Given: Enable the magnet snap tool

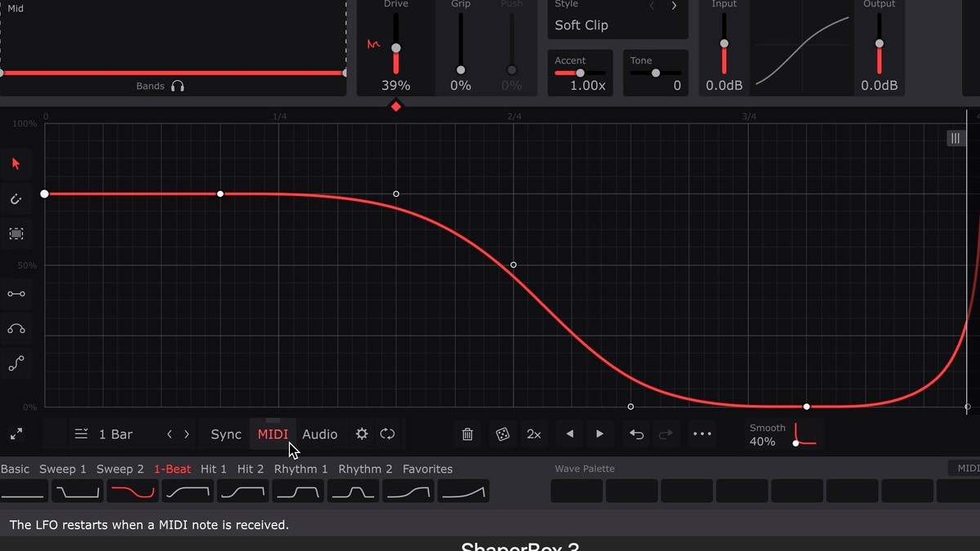Looking at the screenshot, I should [16, 199].
